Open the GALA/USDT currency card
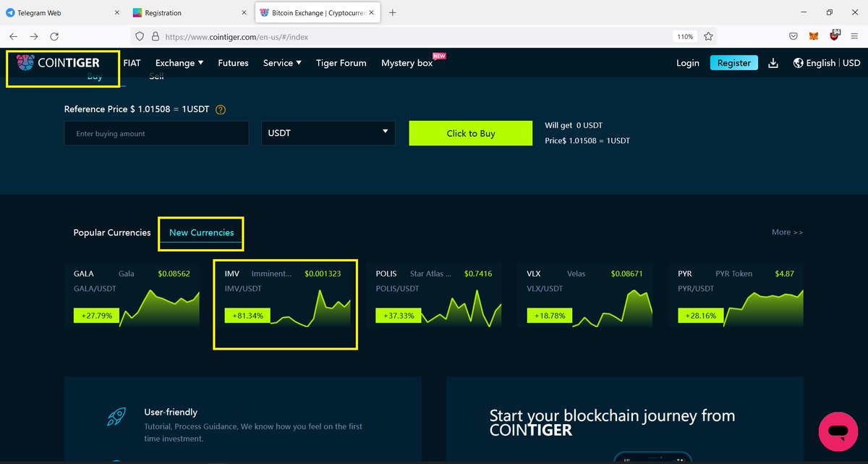 click(133, 295)
